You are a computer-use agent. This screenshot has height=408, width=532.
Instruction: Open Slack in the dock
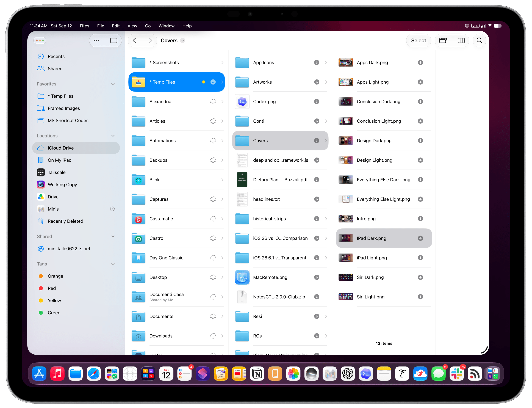[x=456, y=374]
